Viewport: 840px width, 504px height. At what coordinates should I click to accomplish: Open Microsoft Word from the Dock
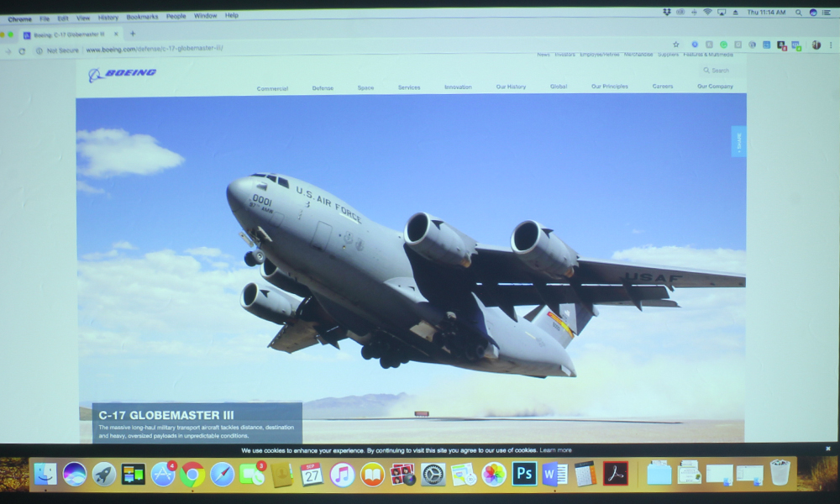coord(554,475)
